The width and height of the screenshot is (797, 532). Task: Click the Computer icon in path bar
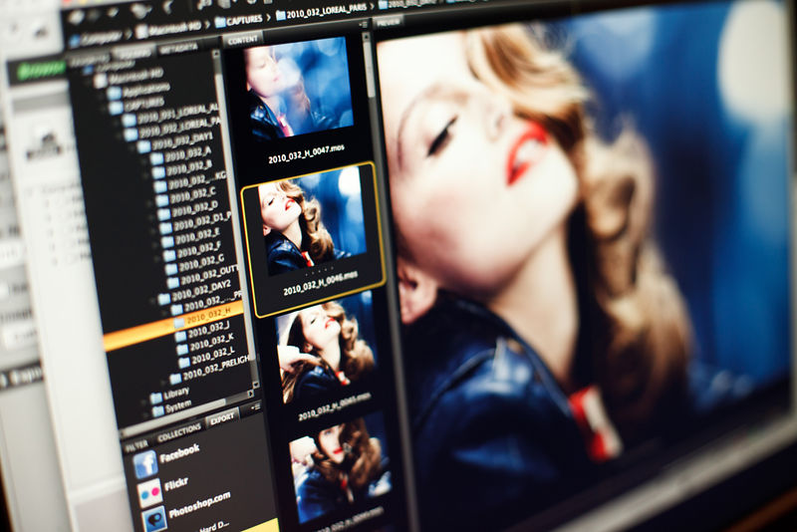click(75, 41)
